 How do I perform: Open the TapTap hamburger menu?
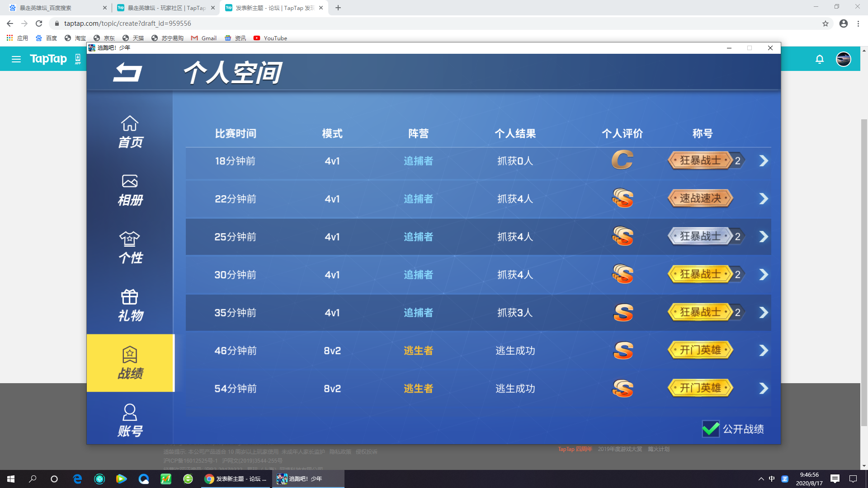[16, 59]
